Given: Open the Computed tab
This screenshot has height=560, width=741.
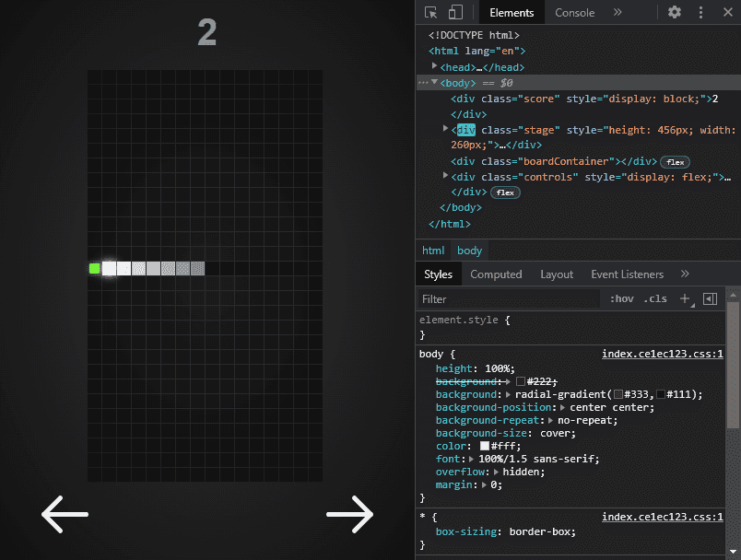Looking at the screenshot, I should [496, 274].
